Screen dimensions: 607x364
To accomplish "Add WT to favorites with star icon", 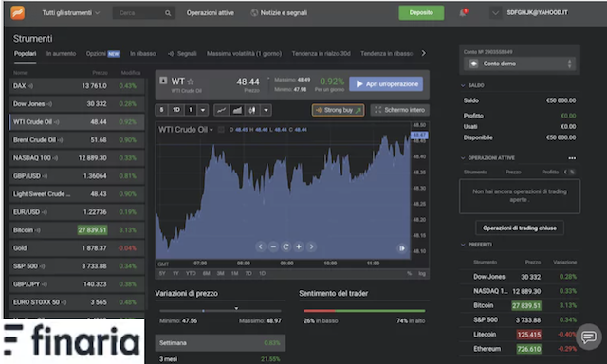I will [190, 82].
